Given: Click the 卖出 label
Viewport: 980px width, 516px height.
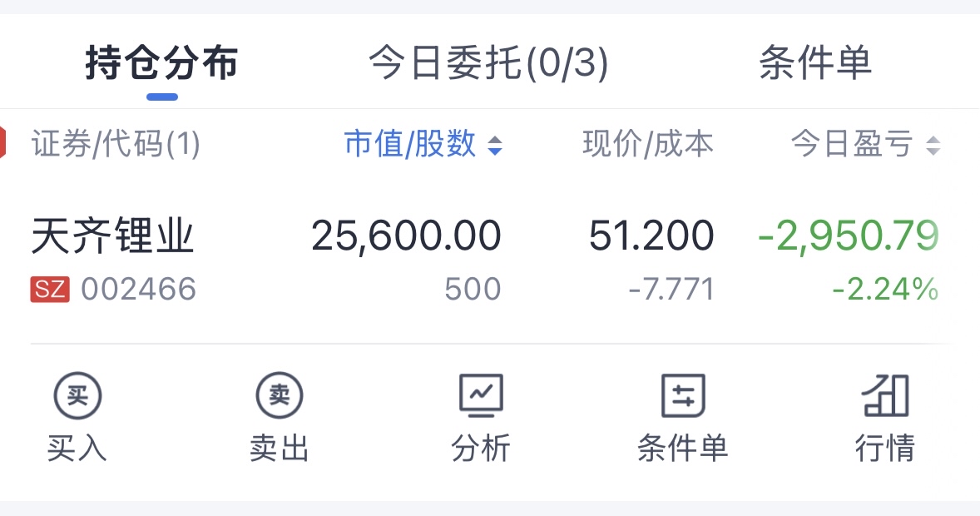Looking at the screenshot, I should click(280, 449).
